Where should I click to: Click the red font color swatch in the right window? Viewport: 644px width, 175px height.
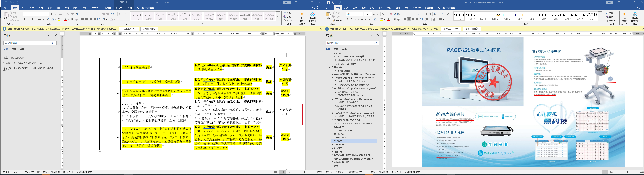pyautogui.click(x=388, y=19)
